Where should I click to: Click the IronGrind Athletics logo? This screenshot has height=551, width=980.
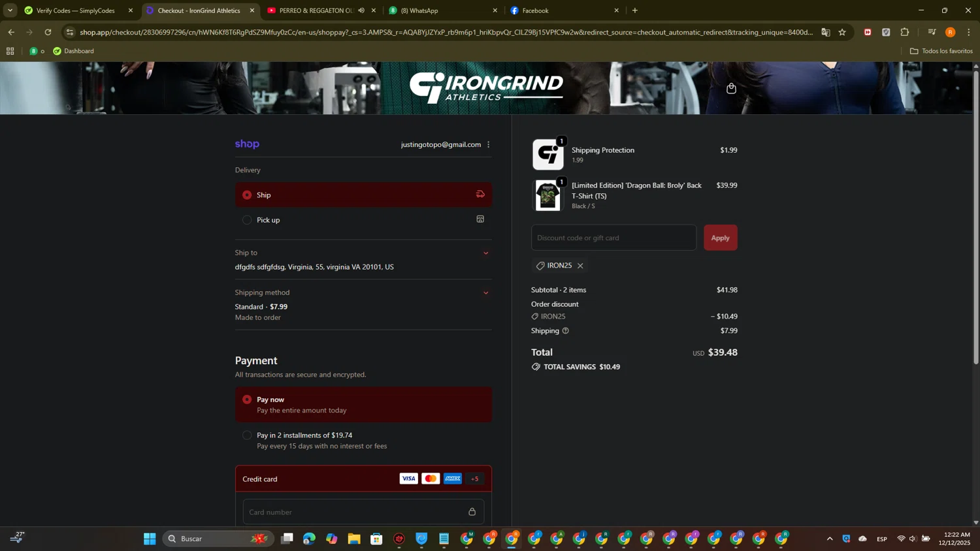coord(486,87)
